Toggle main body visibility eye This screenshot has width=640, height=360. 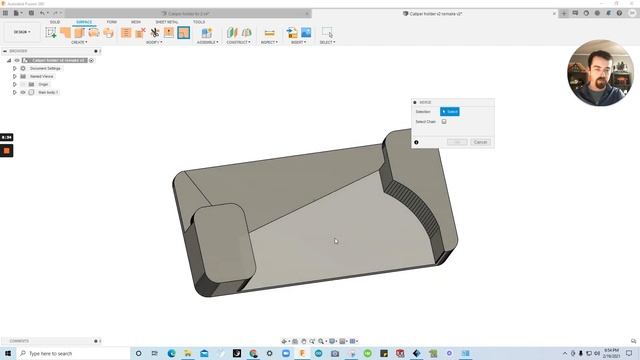coord(23,93)
